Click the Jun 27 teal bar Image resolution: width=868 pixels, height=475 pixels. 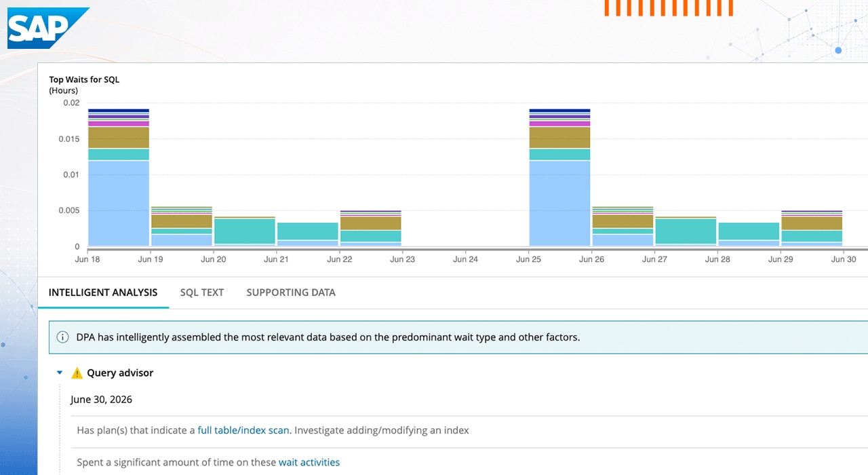(x=686, y=231)
